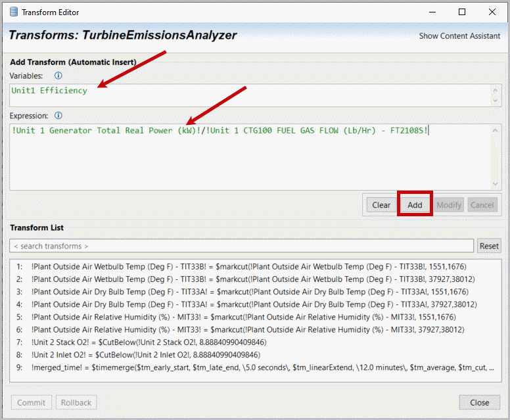Click the Commit button
Viewport: 510px width, 420px height.
point(32,402)
